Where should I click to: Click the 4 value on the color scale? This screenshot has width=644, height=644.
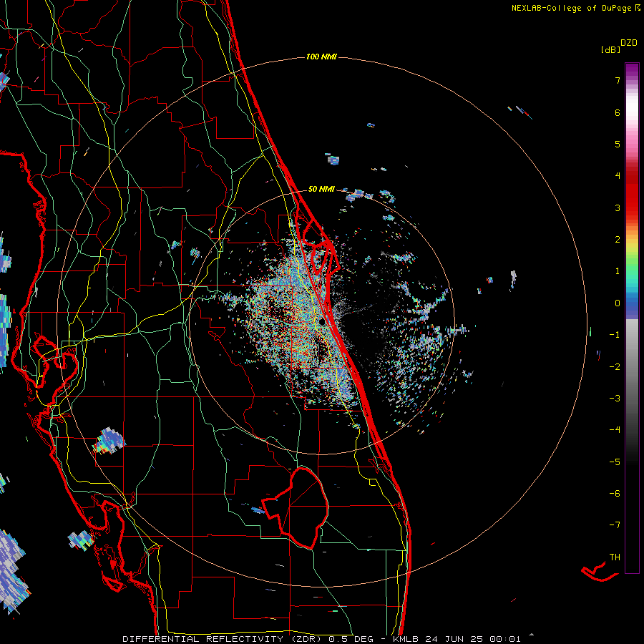coord(618,176)
